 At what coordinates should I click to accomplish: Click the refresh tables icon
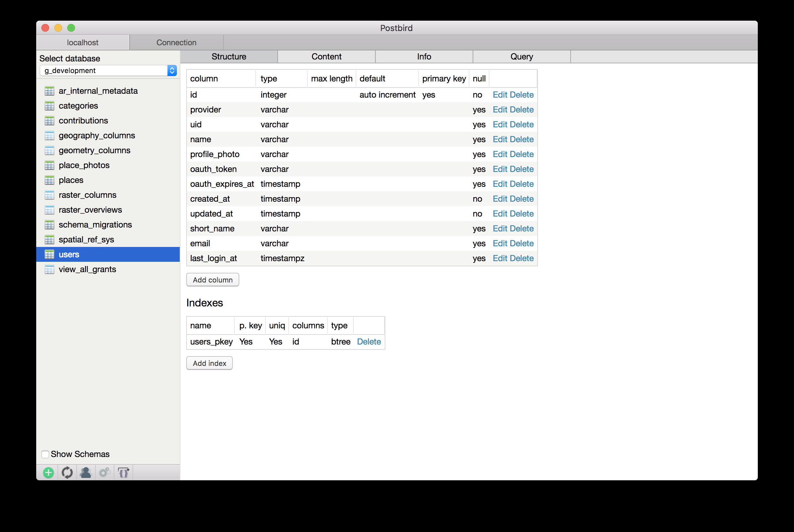click(67, 473)
